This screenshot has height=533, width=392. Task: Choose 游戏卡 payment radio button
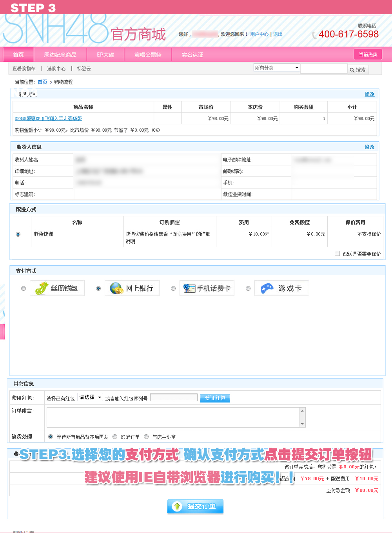click(248, 288)
